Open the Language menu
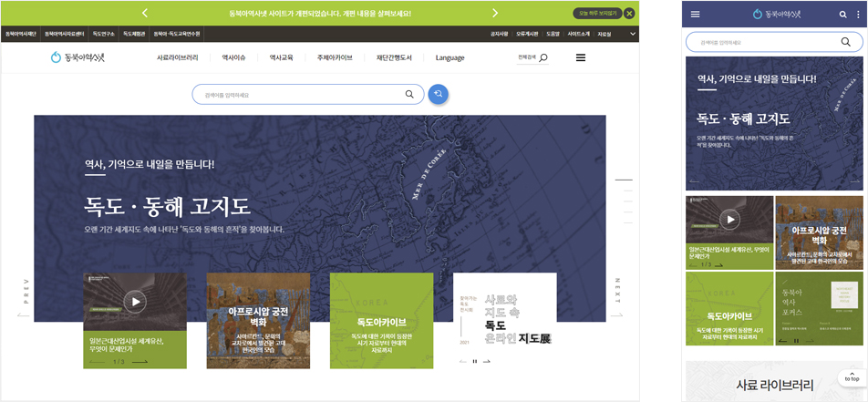 [450, 57]
